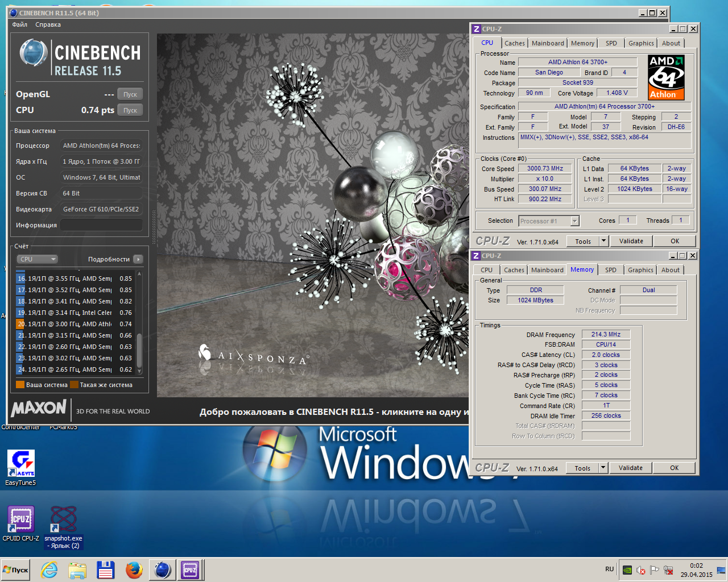Click Validate in upper CPU-Z window
728x582 pixels.
coord(631,241)
